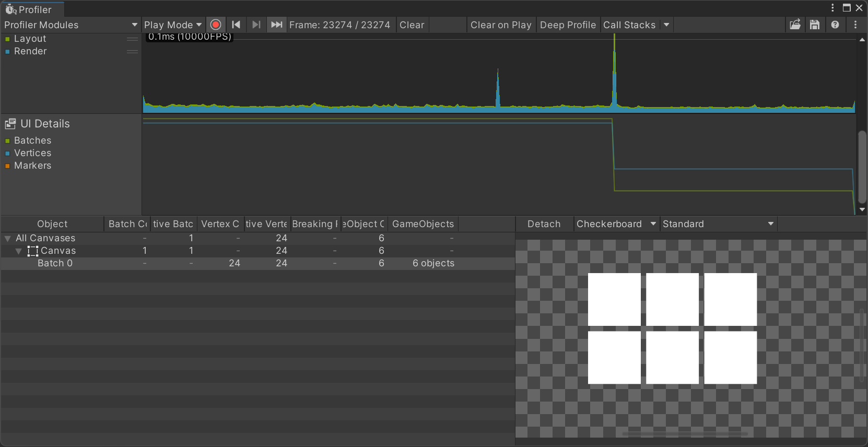Sort by the Vertex Count column header
This screenshot has height=447, width=868.
coord(220,224)
